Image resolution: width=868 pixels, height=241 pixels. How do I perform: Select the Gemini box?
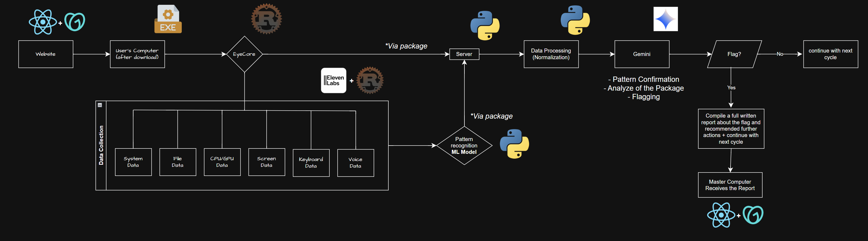[x=642, y=54]
